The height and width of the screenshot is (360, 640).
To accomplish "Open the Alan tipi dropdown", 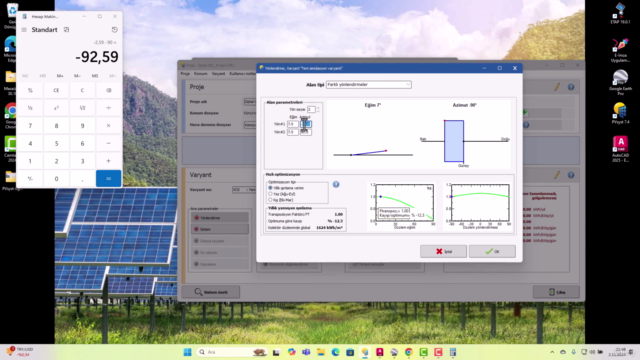I will click(369, 84).
